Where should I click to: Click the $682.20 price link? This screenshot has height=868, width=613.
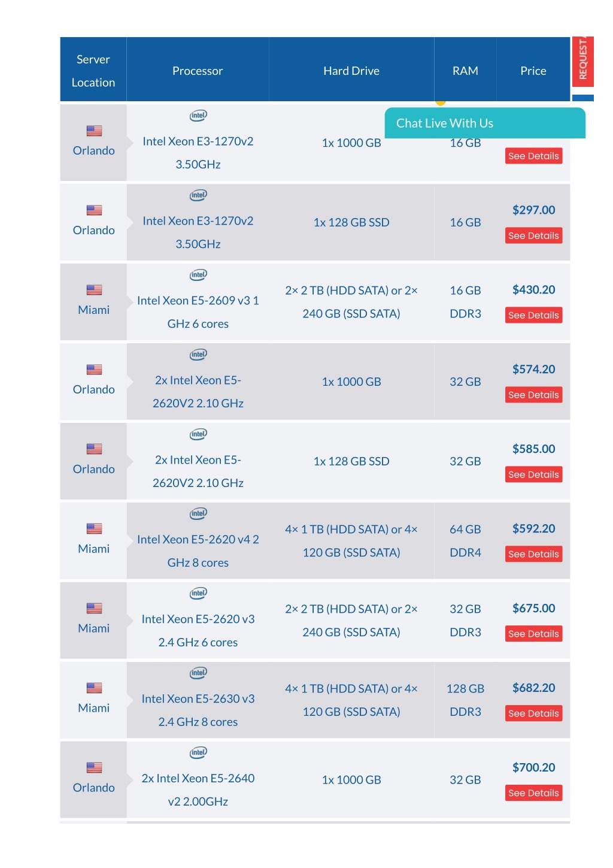pyautogui.click(x=533, y=688)
